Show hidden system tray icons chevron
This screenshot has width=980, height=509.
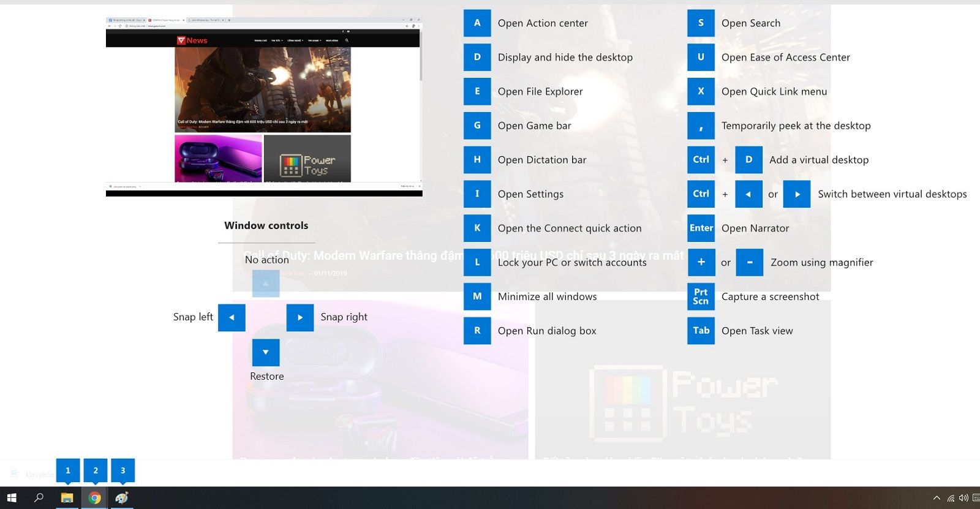[937, 498]
